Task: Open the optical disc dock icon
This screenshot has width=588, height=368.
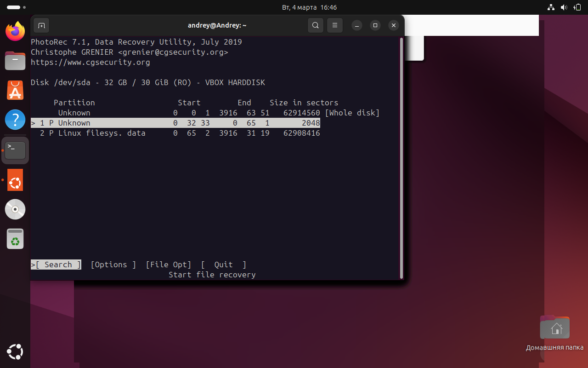Action: pyautogui.click(x=15, y=209)
